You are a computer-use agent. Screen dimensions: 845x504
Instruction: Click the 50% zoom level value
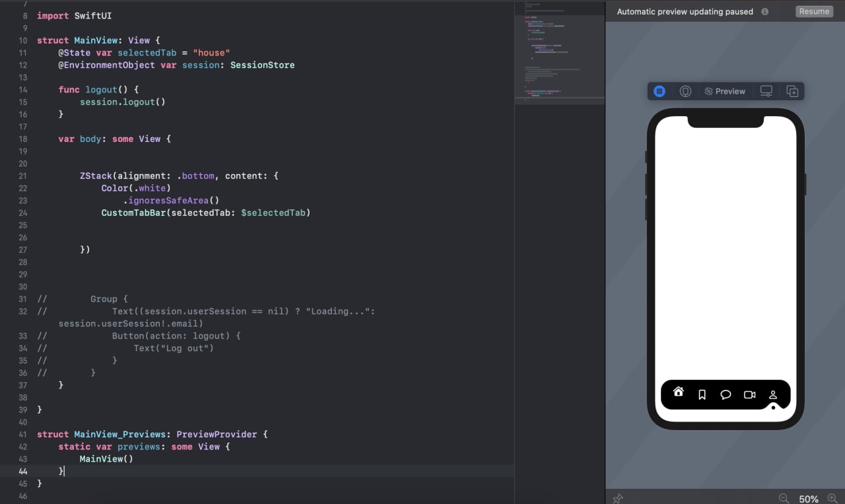coord(809,499)
